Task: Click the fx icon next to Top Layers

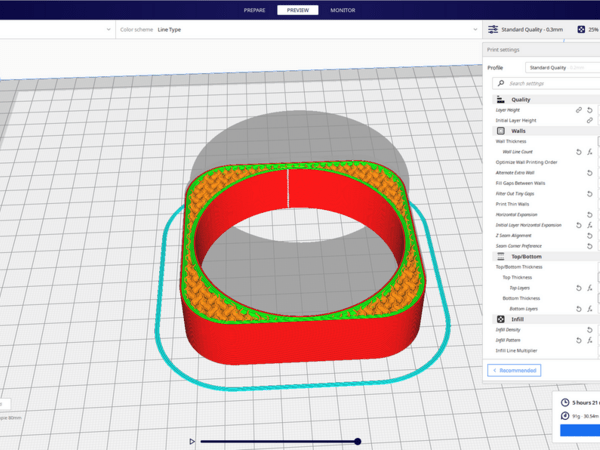Action: (x=590, y=288)
